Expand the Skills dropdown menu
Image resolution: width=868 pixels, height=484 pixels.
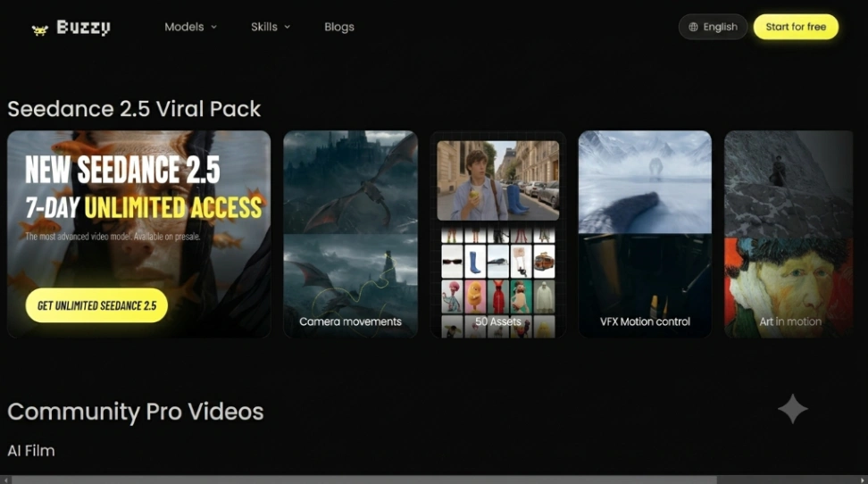tap(271, 27)
